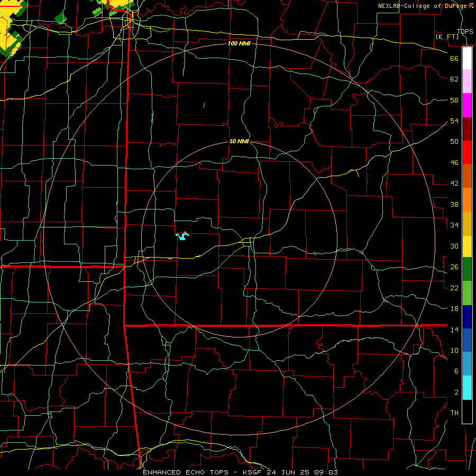This screenshot has width=476, height=476.
Task: Click the "46" legend value
Action: click(x=454, y=163)
